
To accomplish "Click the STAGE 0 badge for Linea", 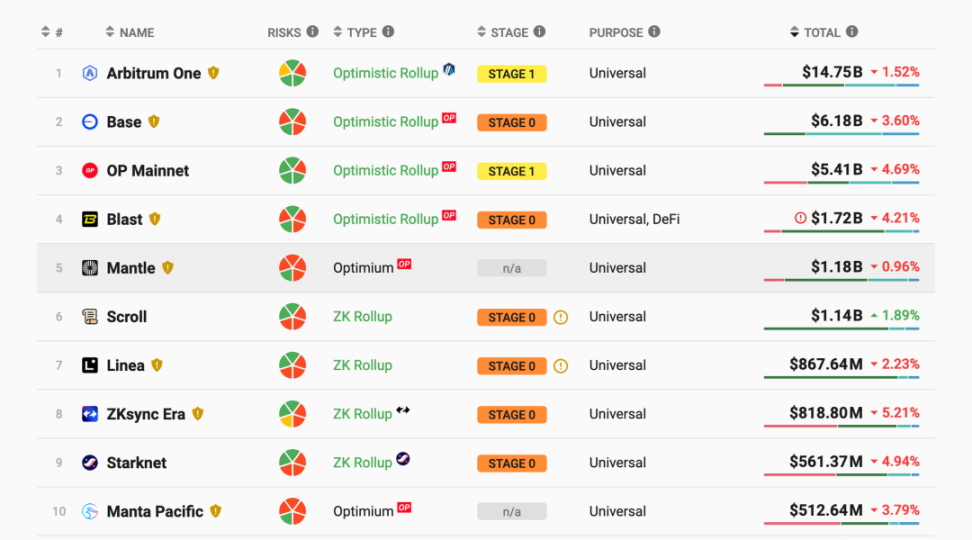I will 511,366.
